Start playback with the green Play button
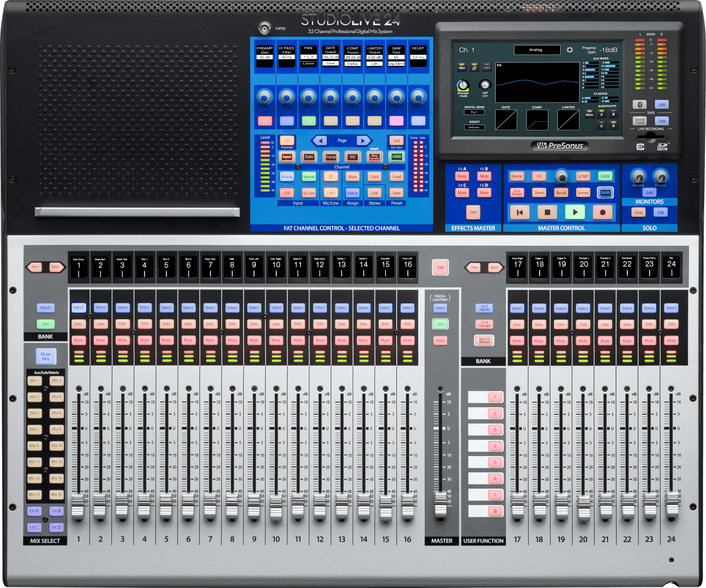The height and width of the screenshot is (588, 706). click(x=575, y=212)
